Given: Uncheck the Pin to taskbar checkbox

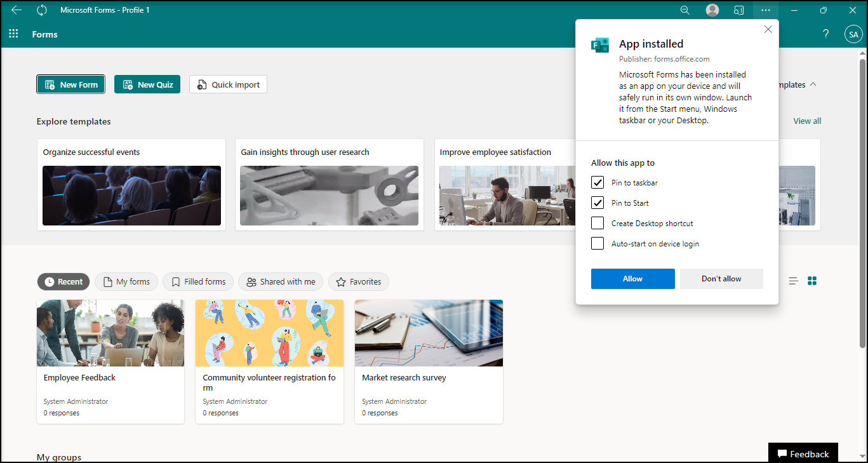Looking at the screenshot, I should pyautogui.click(x=598, y=183).
